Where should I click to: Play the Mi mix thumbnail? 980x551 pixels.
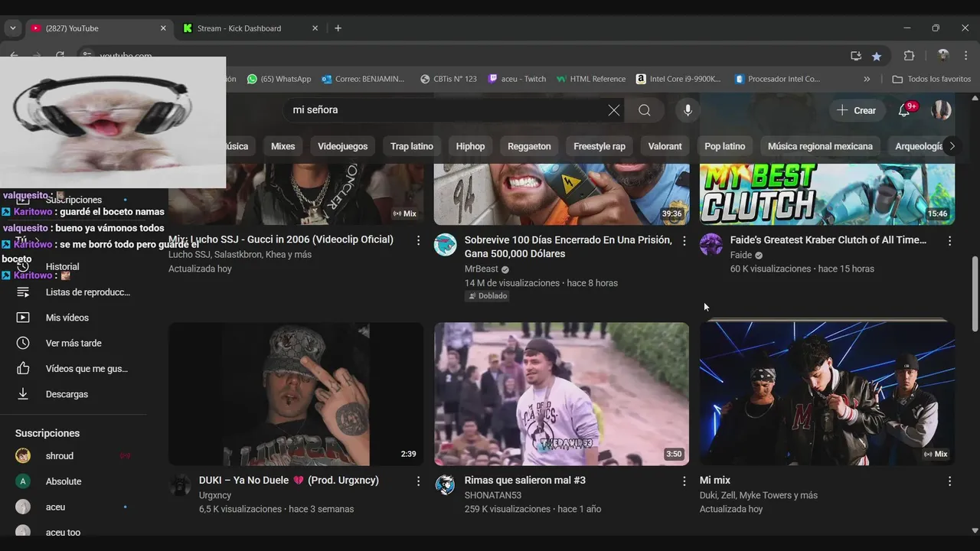[827, 393]
